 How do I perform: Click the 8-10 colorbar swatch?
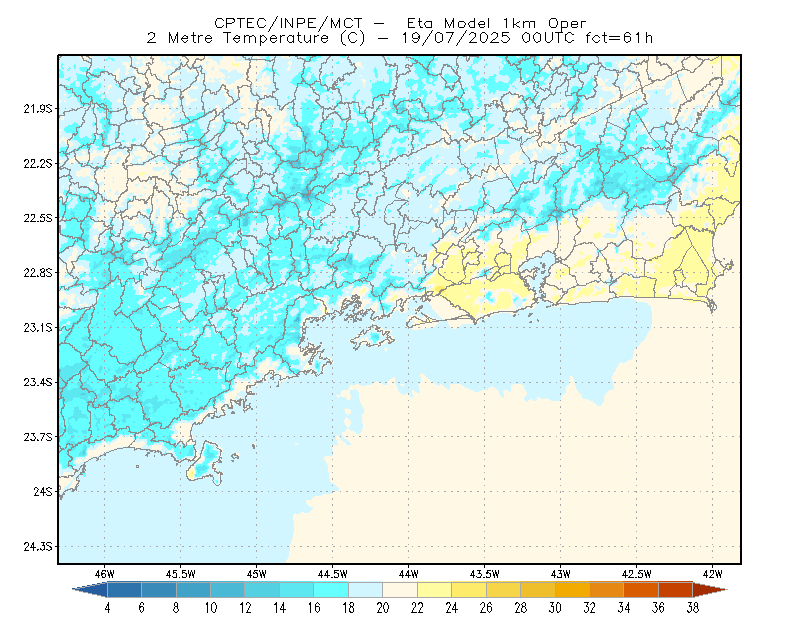(193, 590)
